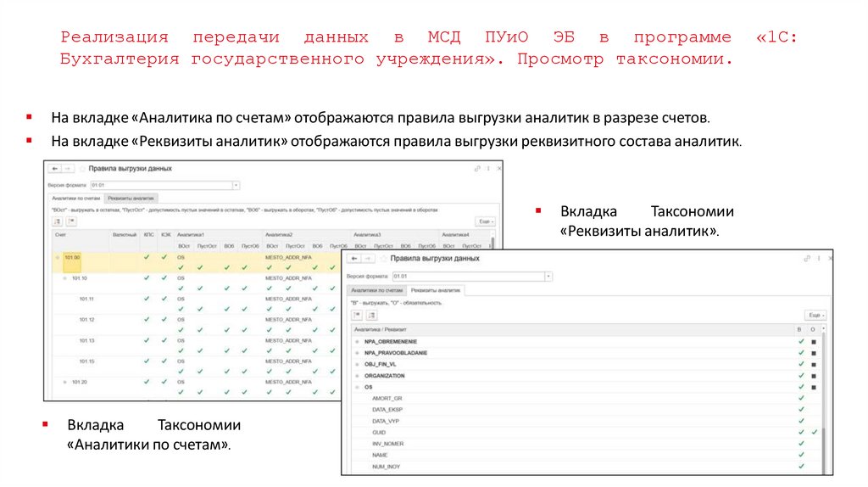Click back arrow in front Реквизиты аналитик window
This screenshot has width=868, height=487.
click(354, 259)
